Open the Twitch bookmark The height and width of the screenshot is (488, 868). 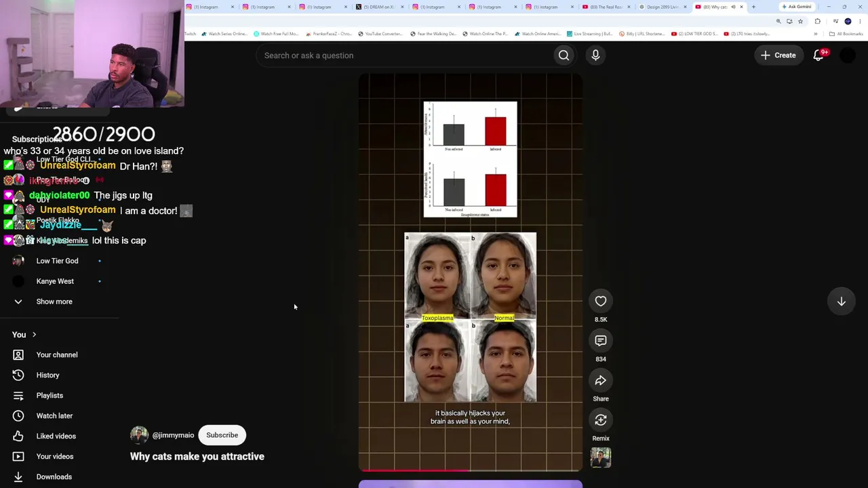pos(191,34)
